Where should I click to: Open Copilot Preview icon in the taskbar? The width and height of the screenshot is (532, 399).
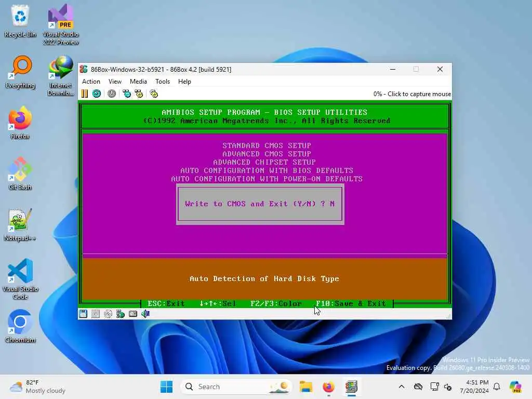[x=515, y=387]
